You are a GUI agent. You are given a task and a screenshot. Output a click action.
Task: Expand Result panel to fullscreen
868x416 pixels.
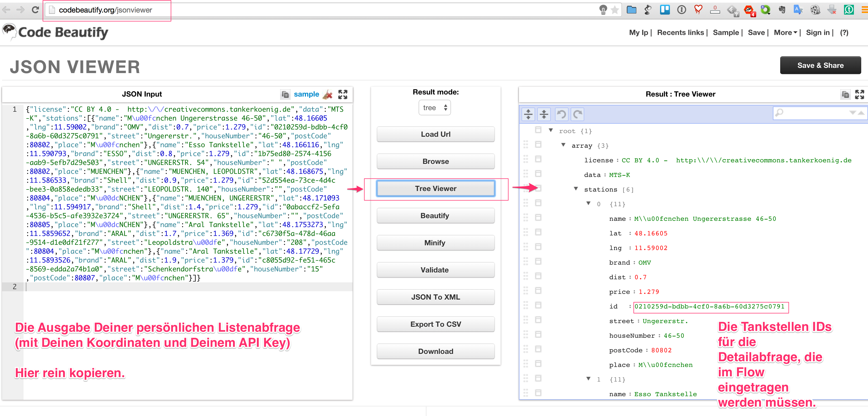click(860, 94)
